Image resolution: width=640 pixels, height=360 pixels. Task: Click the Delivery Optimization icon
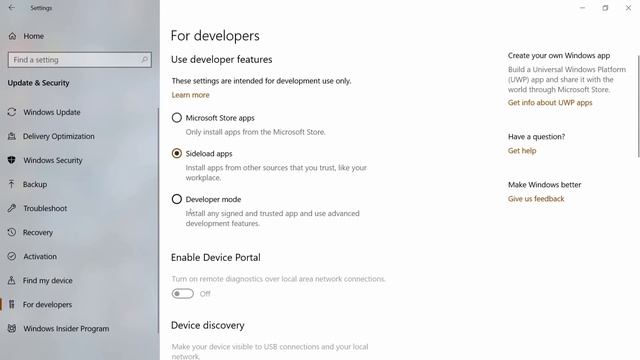point(12,136)
